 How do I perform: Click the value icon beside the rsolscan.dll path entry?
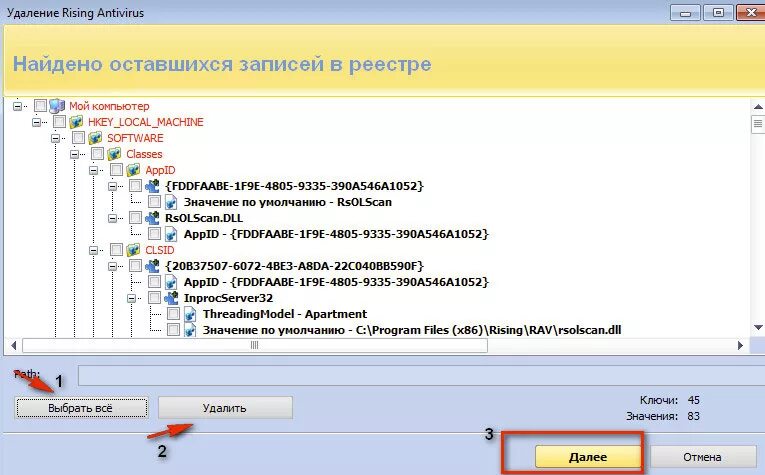(x=190, y=330)
